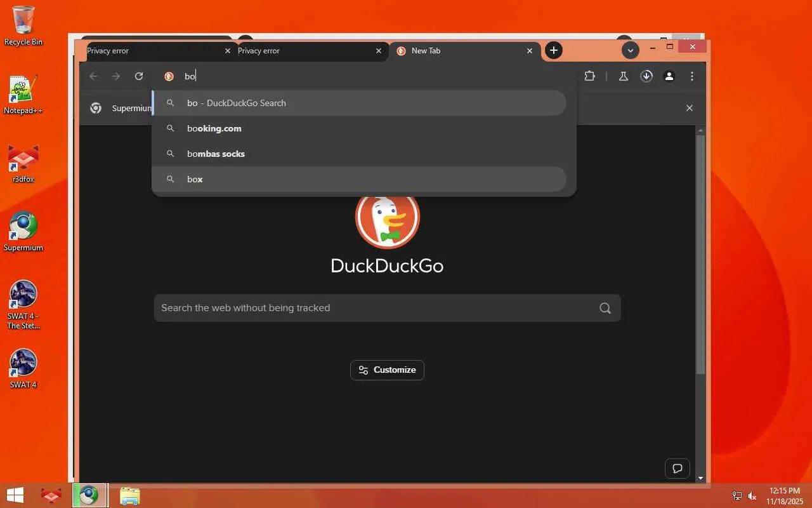The height and width of the screenshot is (508, 812).
Task: Close the New Tab tab
Action: point(530,51)
